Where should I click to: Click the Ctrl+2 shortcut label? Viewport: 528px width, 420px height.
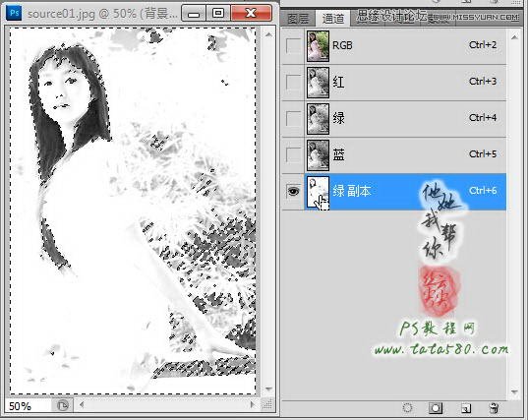(x=483, y=45)
